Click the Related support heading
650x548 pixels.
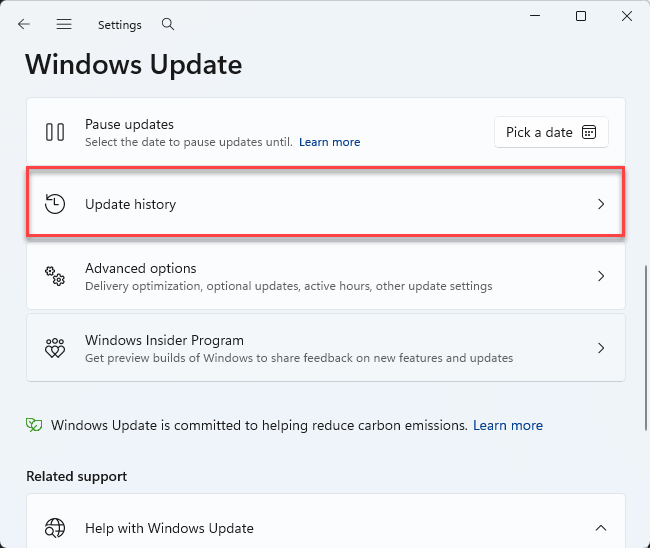coord(77,476)
